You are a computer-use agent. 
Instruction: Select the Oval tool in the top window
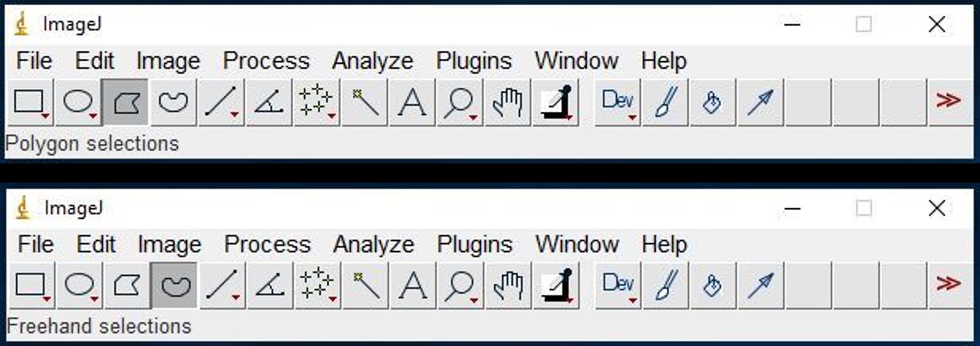pyautogui.click(x=79, y=102)
